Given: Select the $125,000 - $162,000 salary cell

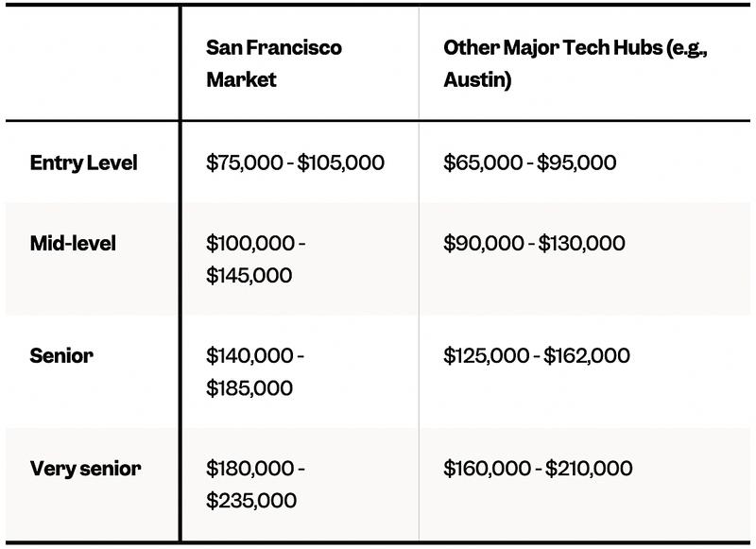Looking at the screenshot, I should point(537,356).
